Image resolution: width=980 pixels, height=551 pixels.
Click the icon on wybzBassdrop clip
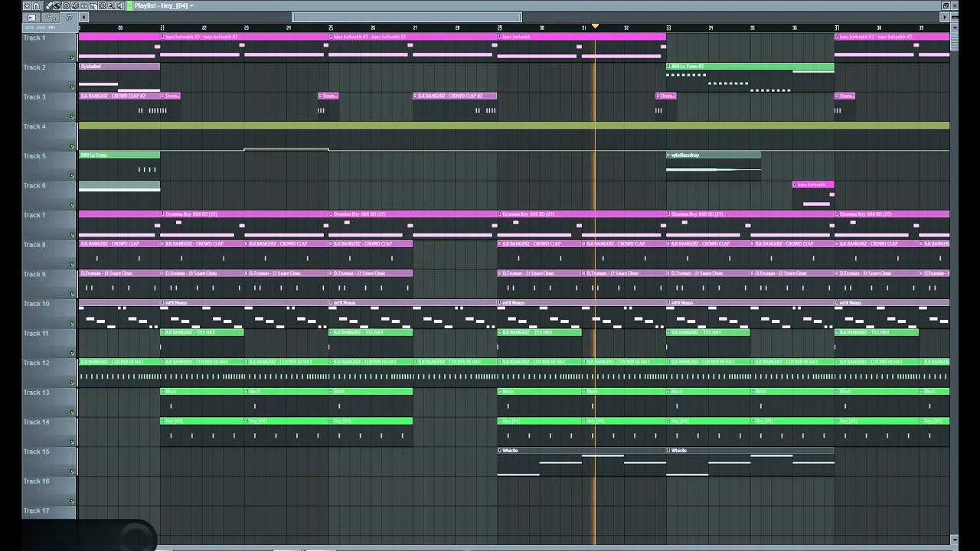tap(669, 155)
